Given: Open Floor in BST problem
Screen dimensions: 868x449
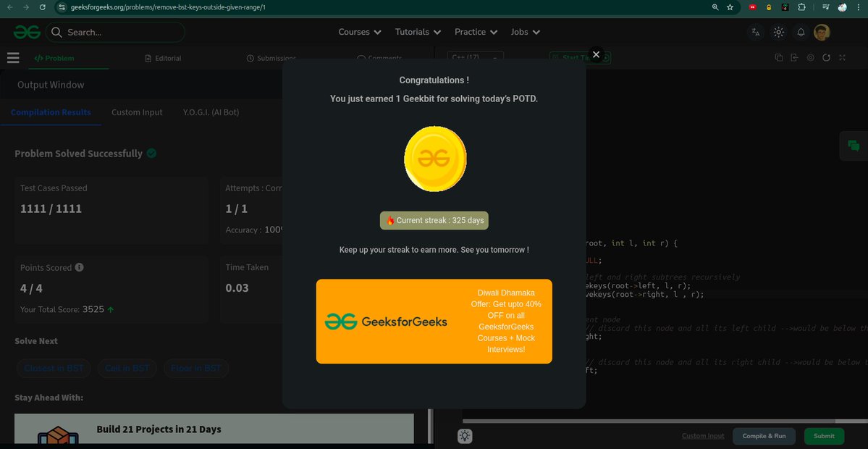Looking at the screenshot, I should (x=196, y=368).
